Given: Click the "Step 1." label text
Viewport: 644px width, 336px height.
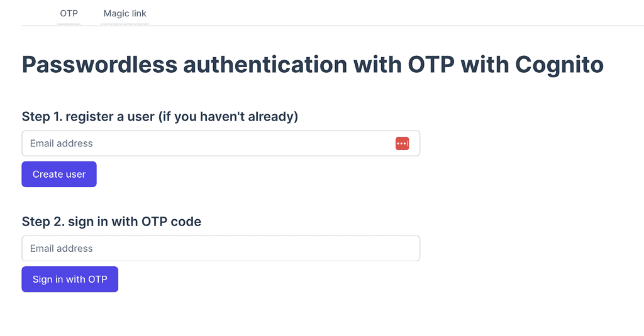Looking at the screenshot, I should click(x=42, y=116).
